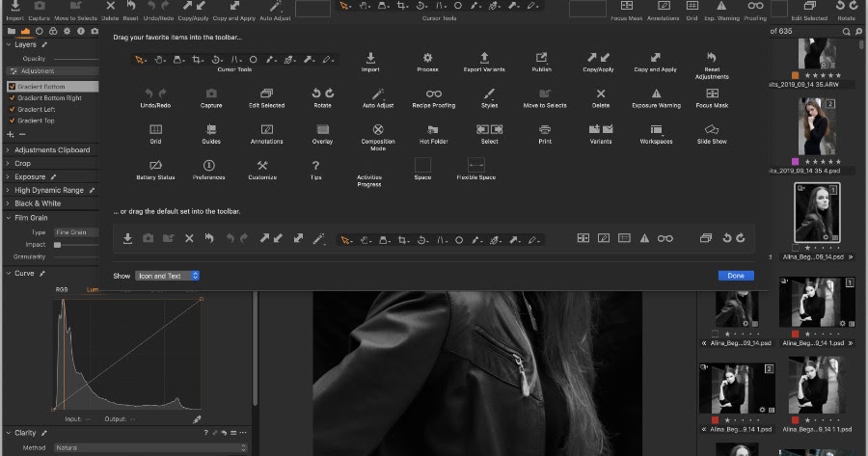Select the Edit Selected icon in palette
Image resolution: width=868 pixels, height=456 pixels.
coord(267,94)
